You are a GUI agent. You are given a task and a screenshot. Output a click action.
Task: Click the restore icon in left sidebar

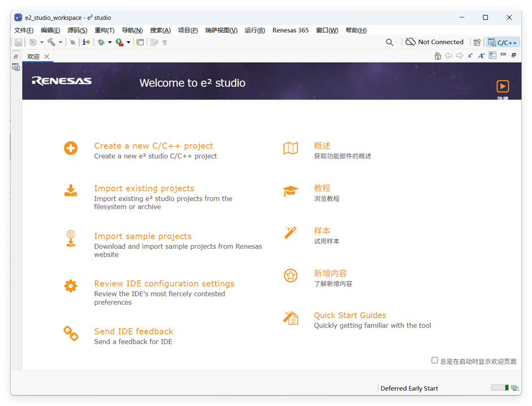[x=16, y=57]
